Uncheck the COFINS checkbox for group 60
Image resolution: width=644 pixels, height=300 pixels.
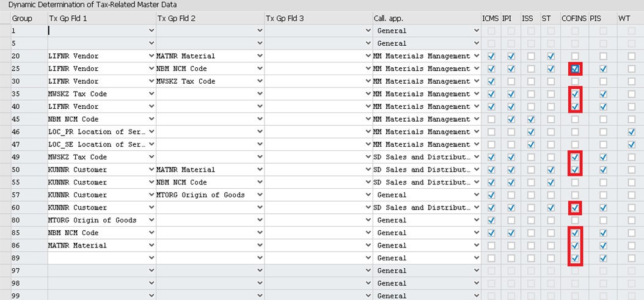tap(574, 208)
